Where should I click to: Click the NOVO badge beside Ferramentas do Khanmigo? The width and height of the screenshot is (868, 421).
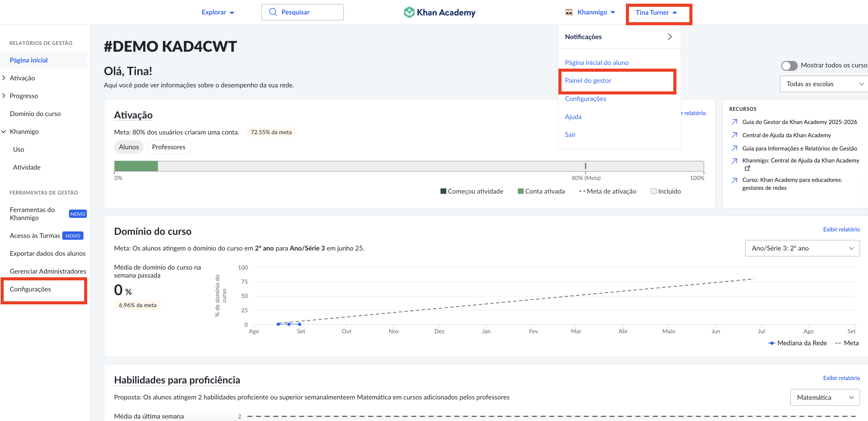78,214
